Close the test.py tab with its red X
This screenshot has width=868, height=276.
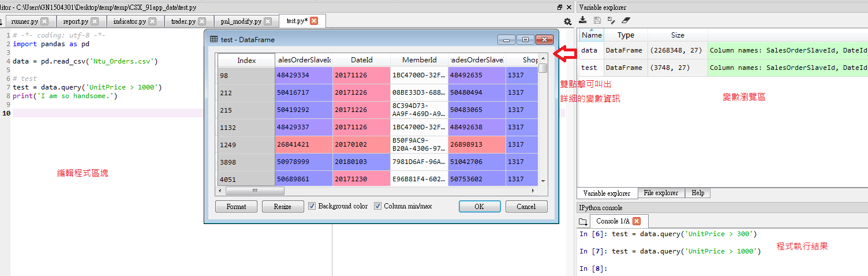coord(314,21)
